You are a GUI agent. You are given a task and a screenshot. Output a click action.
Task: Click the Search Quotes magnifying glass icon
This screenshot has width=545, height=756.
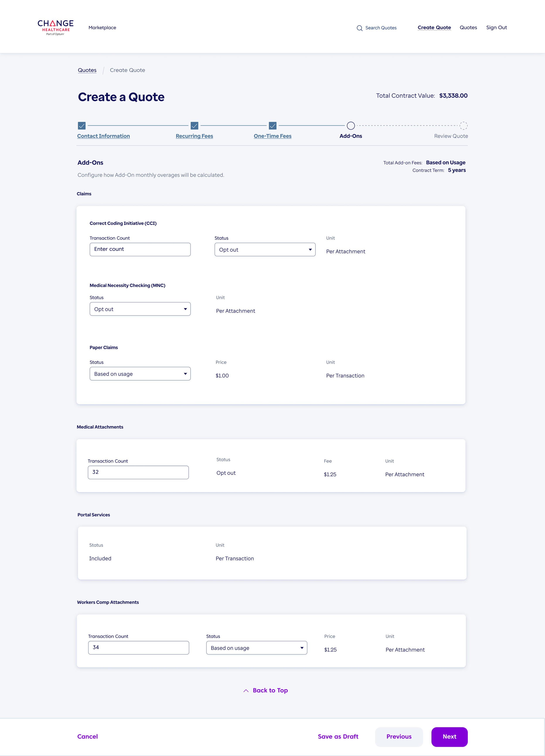(360, 28)
